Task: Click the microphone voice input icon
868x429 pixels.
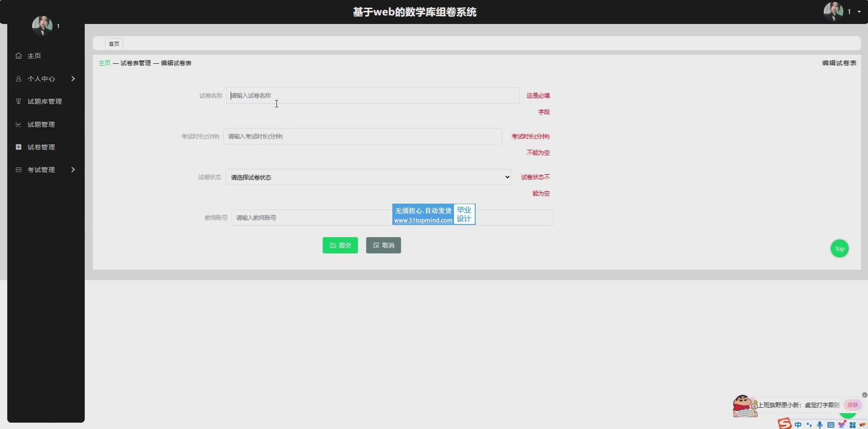Action: (820, 424)
